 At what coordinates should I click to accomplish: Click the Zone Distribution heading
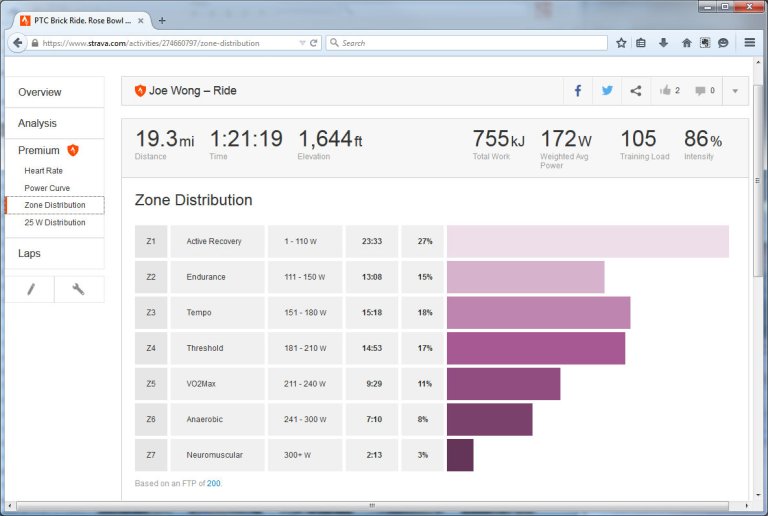point(193,200)
